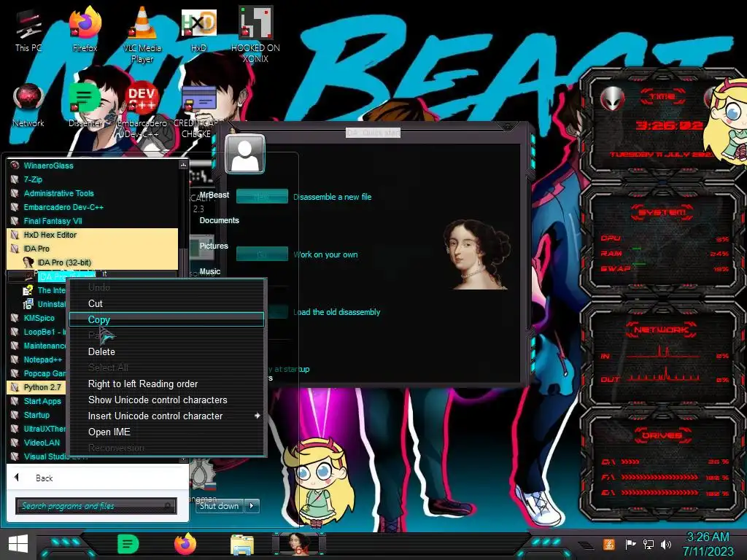This screenshot has width=747, height=560.
Task: Open Documents from the Start menu
Action: tap(219, 220)
